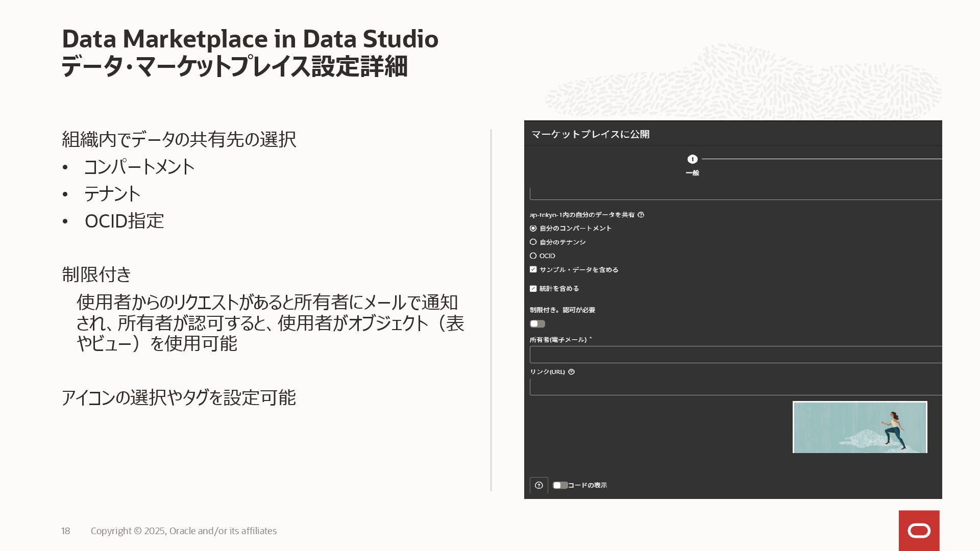Click the step 1 circle labeled 一般
The height and width of the screenshot is (551, 980).
(692, 159)
